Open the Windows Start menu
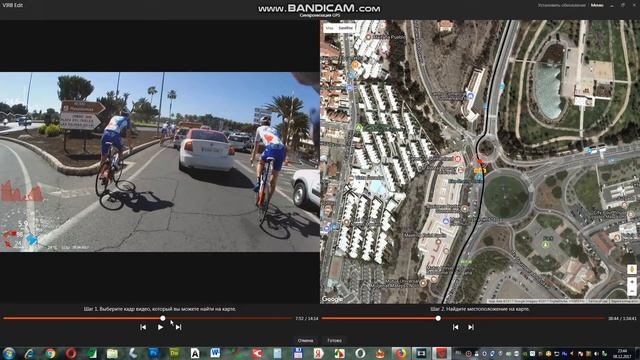 pos(9,353)
